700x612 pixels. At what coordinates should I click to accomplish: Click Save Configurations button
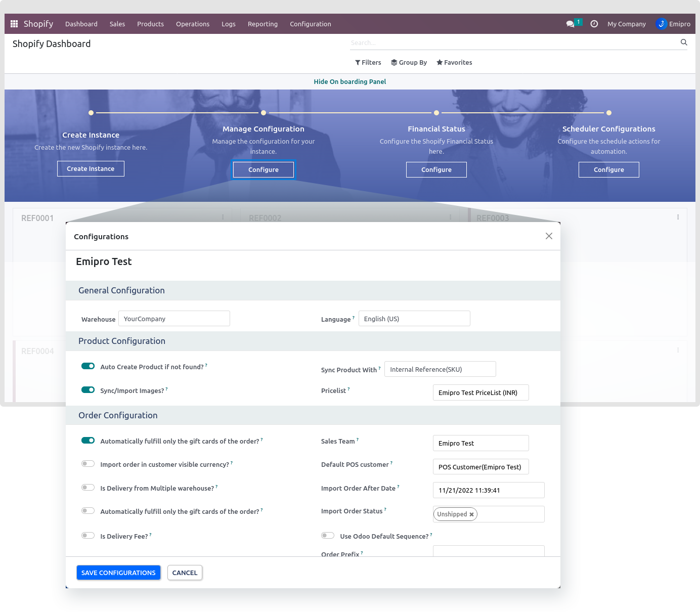[118, 573]
